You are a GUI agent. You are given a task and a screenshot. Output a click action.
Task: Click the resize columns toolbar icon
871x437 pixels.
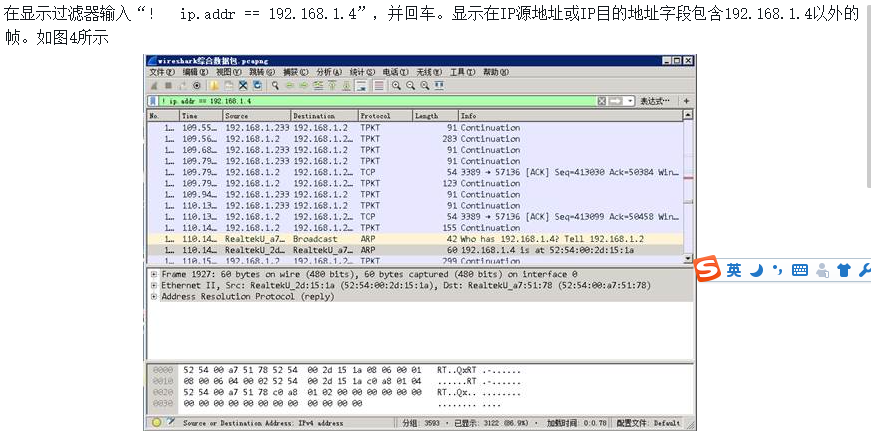tap(439, 86)
